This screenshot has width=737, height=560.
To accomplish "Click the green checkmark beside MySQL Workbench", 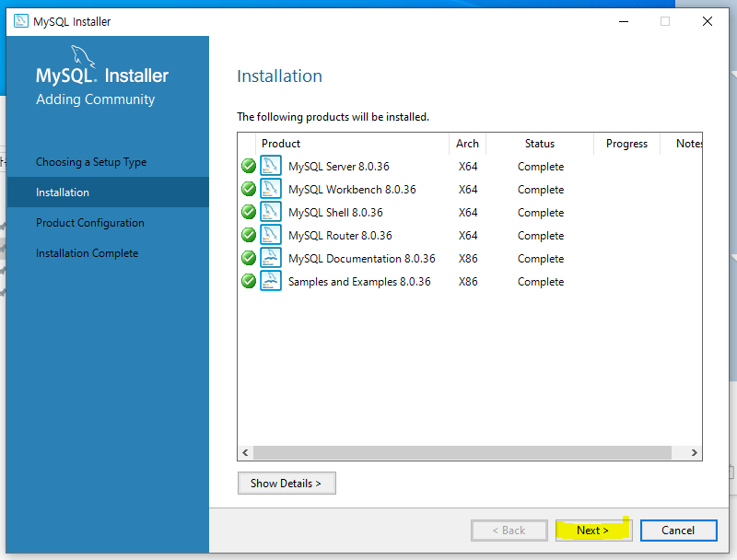I will pyautogui.click(x=248, y=189).
